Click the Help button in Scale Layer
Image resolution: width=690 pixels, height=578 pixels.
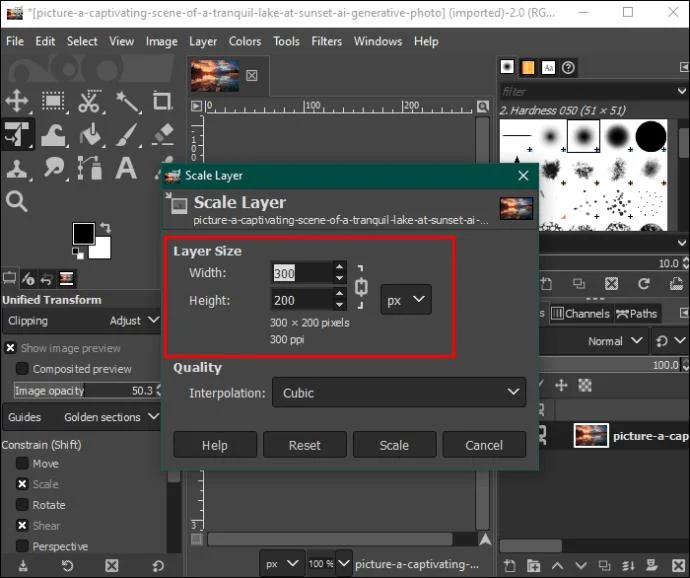point(215,445)
